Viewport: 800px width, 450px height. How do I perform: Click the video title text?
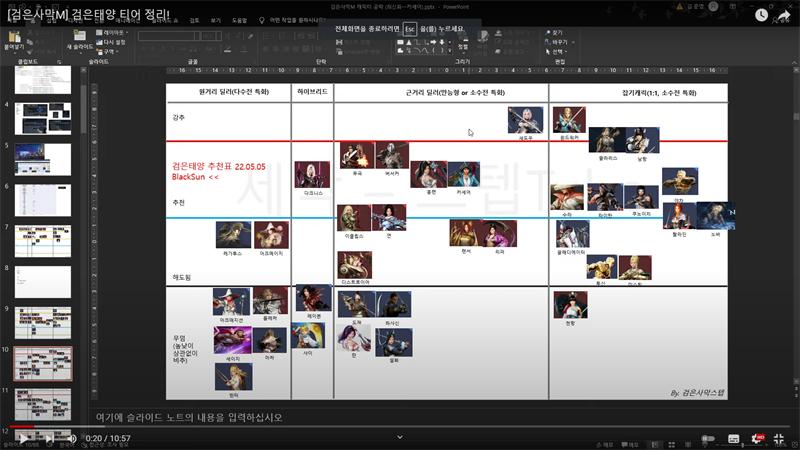(88, 14)
